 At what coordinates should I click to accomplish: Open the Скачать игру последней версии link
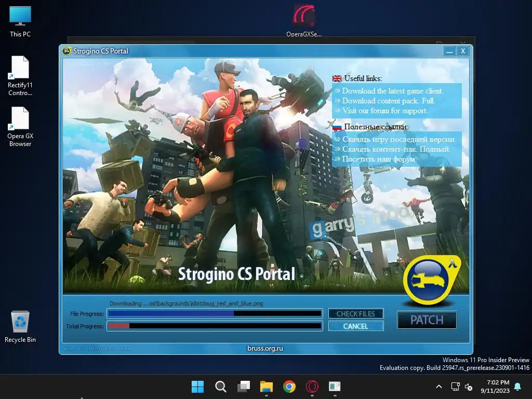(x=400, y=139)
